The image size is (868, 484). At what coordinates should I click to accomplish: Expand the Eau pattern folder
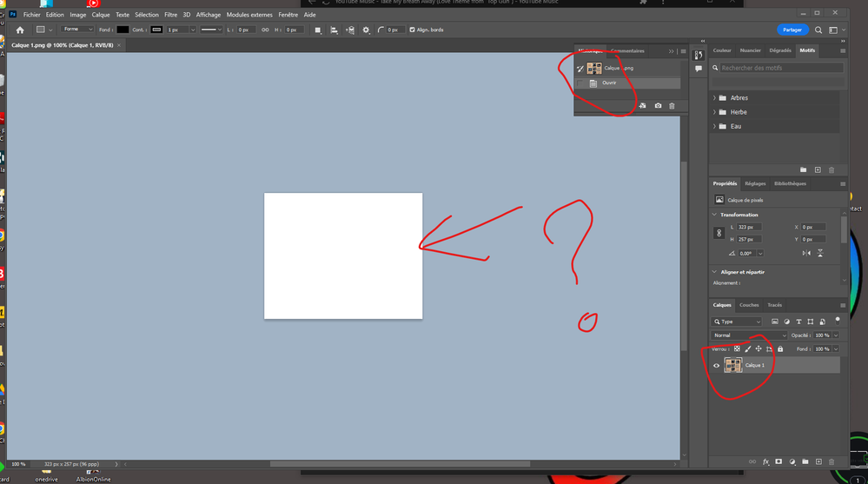click(714, 126)
